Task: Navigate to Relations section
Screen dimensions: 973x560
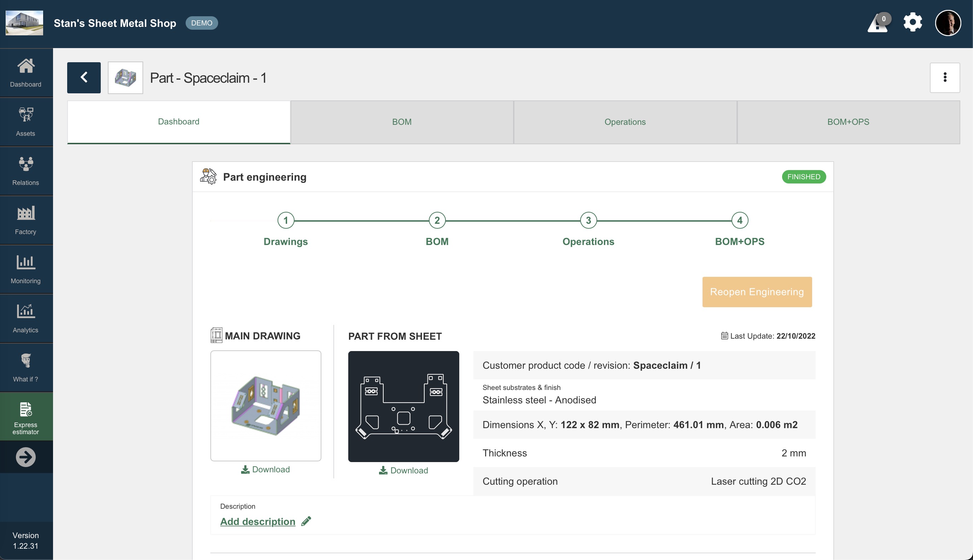Action: pos(26,171)
